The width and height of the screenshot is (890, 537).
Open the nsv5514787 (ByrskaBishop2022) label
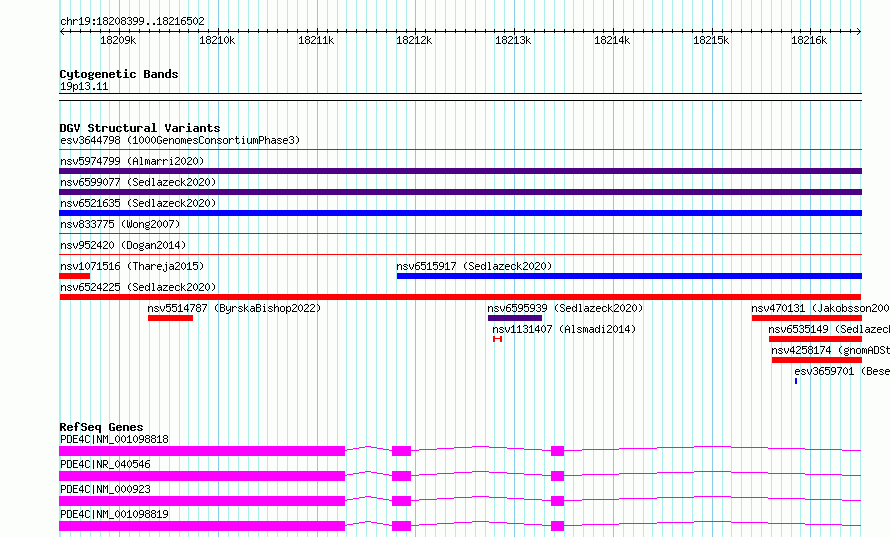tap(234, 308)
